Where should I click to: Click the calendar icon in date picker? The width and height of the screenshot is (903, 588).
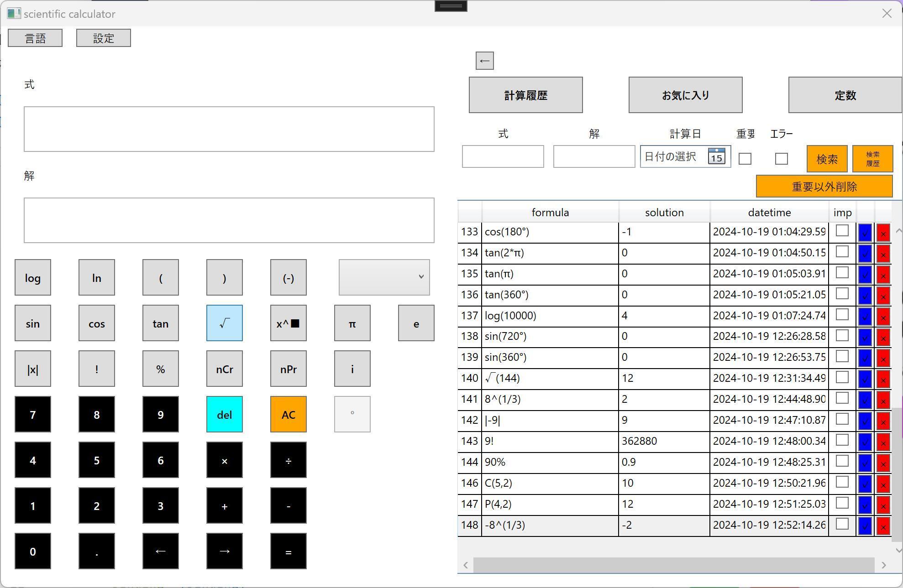click(x=716, y=156)
